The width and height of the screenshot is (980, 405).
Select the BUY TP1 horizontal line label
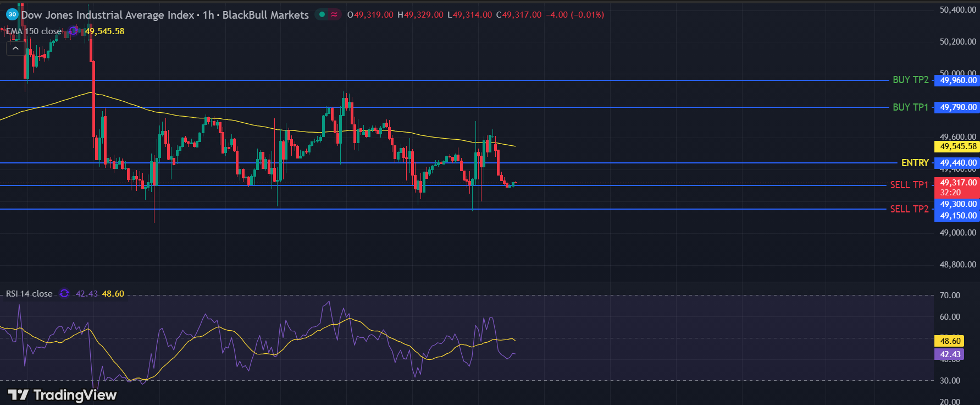click(x=910, y=107)
